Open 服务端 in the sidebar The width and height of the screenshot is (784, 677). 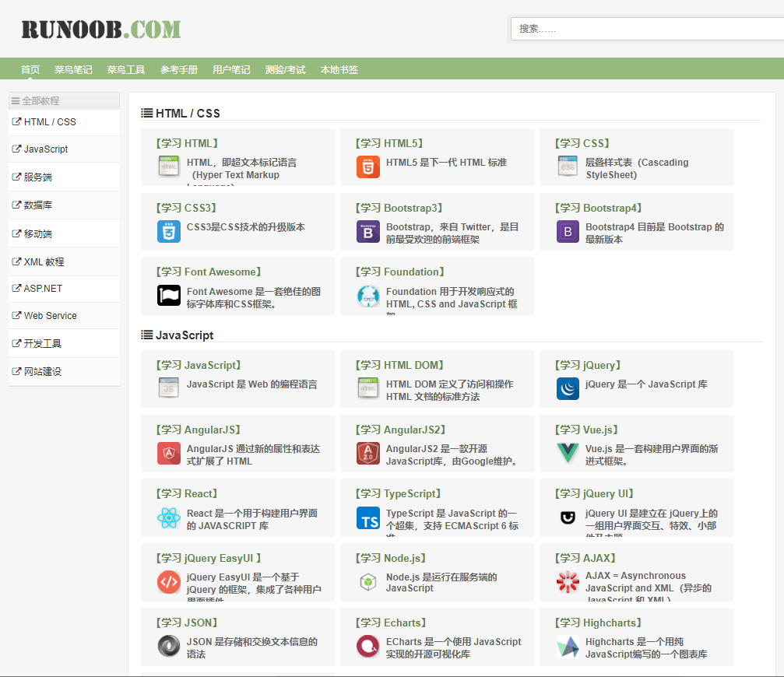coord(64,177)
